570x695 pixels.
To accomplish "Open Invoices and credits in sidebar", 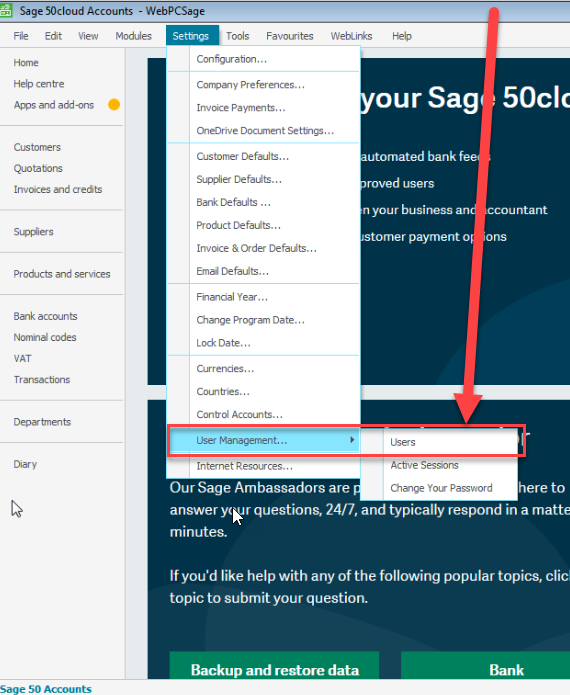I will pyautogui.click(x=58, y=189).
